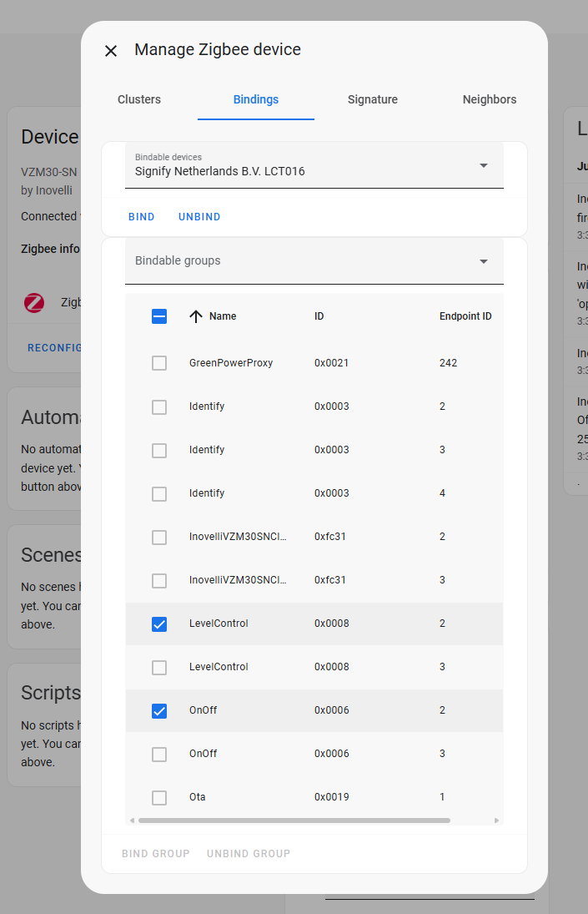
Task: Click scrollbar right arrow under table
Action: (x=496, y=821)
